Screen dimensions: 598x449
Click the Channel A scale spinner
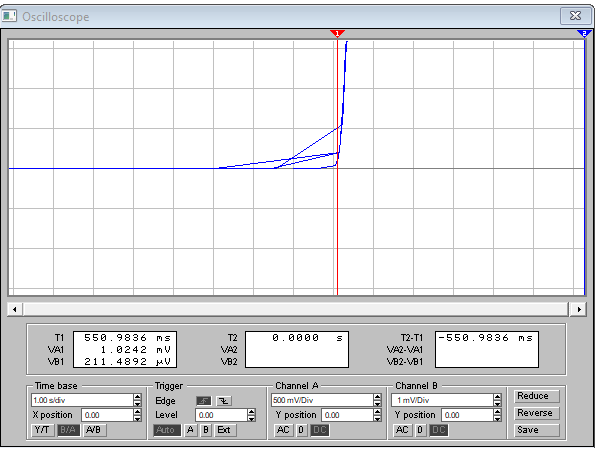pos(377,400)
